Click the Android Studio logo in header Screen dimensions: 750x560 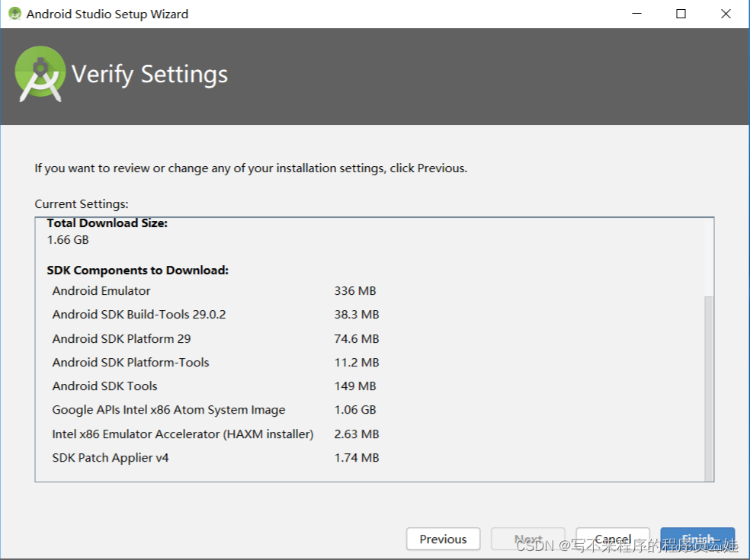click(x=40, y=74)
